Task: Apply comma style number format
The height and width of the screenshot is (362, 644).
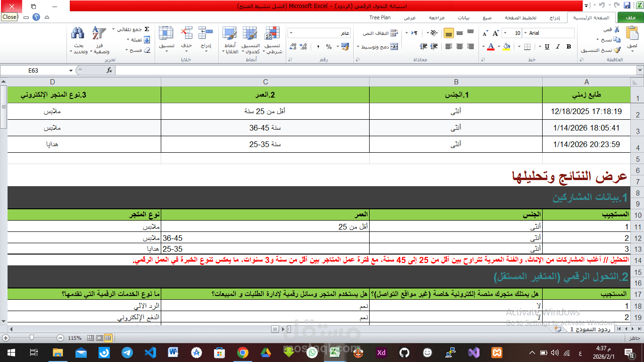Action: [318, 47]
